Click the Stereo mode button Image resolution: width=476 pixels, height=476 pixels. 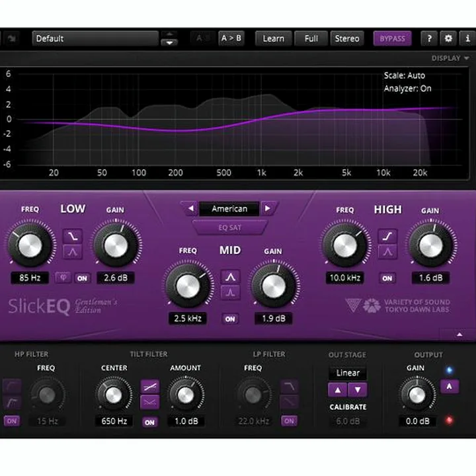(x=347, y=38)
